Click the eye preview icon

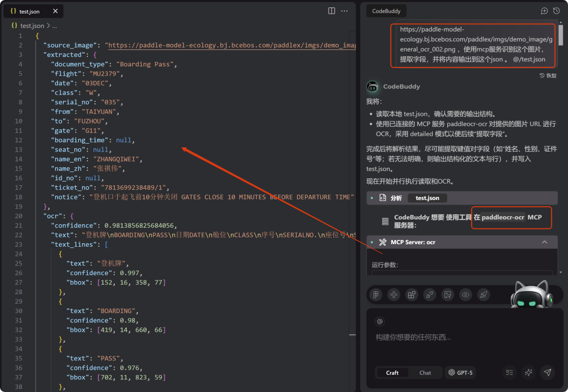click(465, 295)
